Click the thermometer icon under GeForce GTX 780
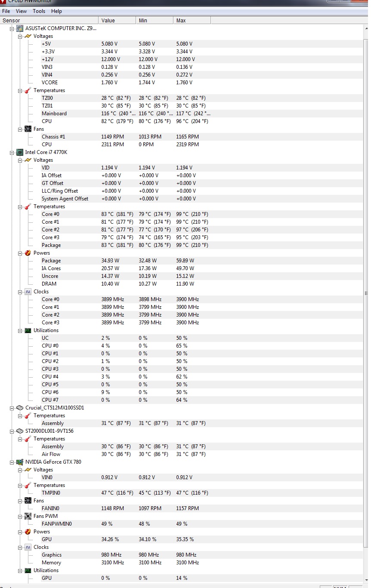This screenshot has width=371, height=588. [x=28, y=485]
